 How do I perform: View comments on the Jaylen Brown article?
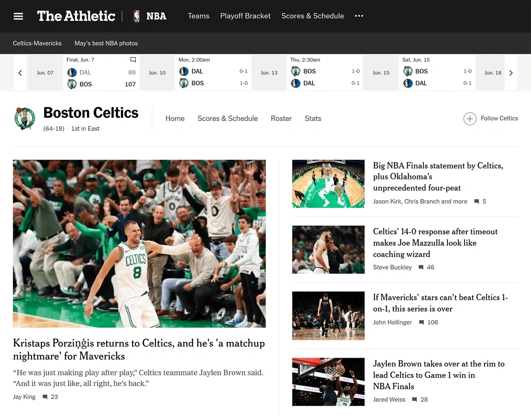pyautogui.click(x=420, y=399)
